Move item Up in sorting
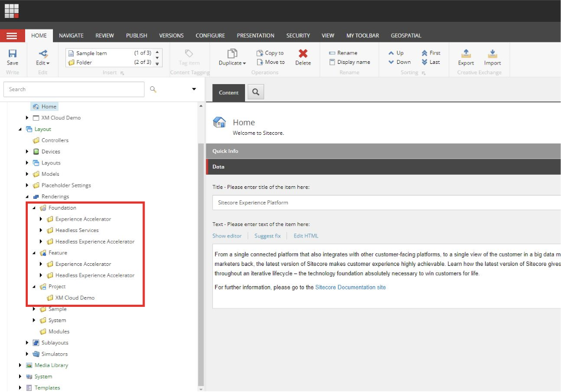 (x=396, y=53)
